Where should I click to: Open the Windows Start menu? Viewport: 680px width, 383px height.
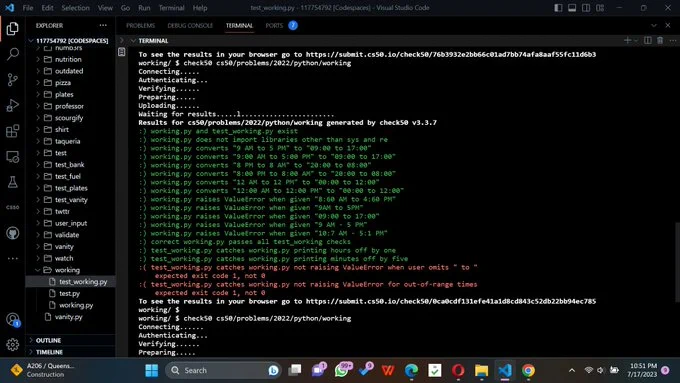pyautogui.click(x=152, y=370)
